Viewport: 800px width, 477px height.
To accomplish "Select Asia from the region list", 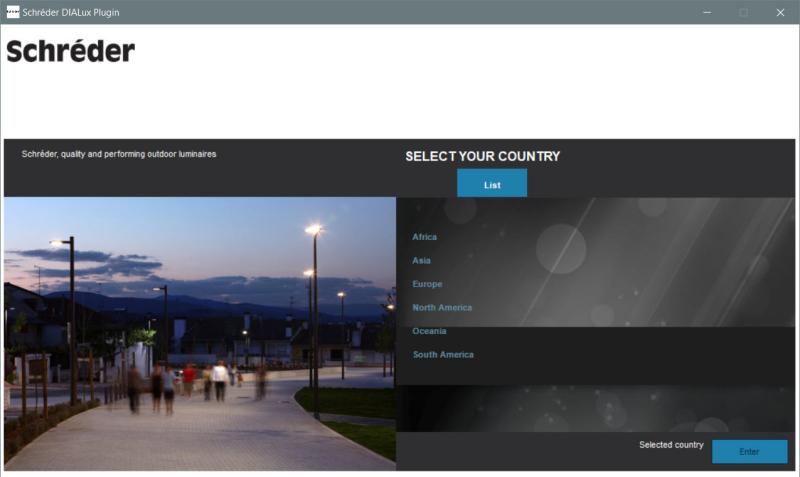I will tap(421, 260).
